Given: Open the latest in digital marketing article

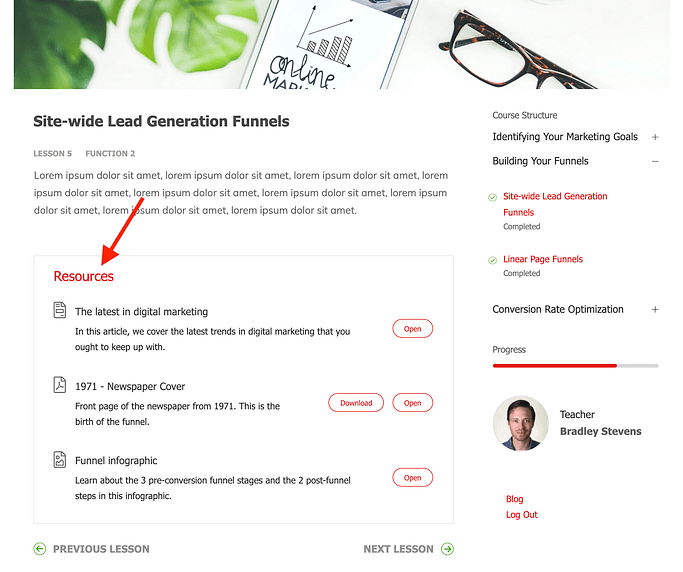Looking at the screenshot, I should pos(412,329).
